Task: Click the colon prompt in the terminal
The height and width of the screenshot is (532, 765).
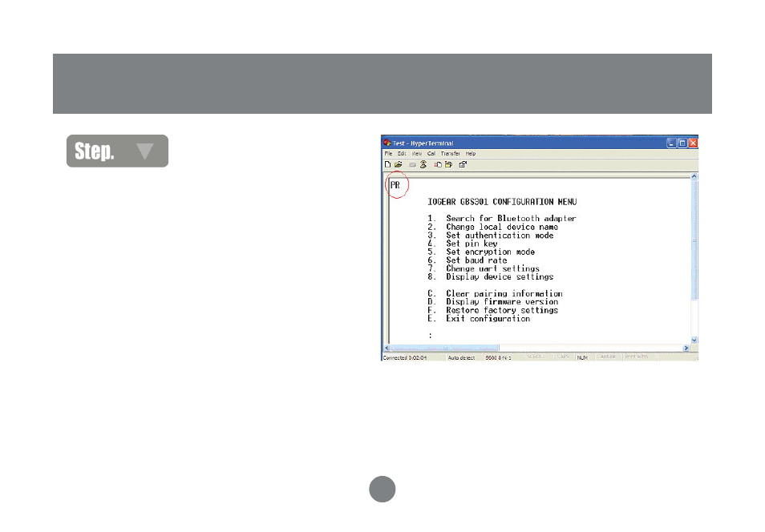Action: pyautogui.click(x=431, y=336)
